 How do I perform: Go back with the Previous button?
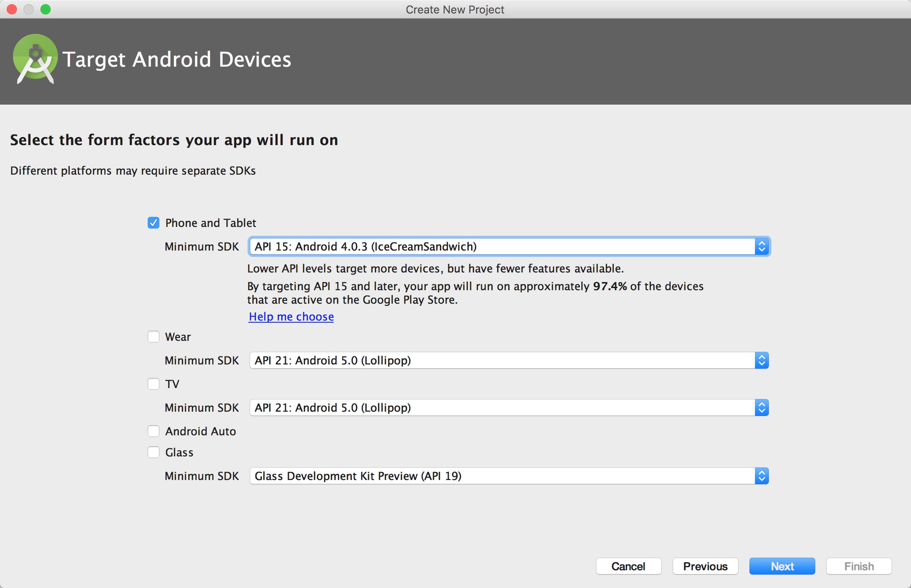[x=705, y=566]
